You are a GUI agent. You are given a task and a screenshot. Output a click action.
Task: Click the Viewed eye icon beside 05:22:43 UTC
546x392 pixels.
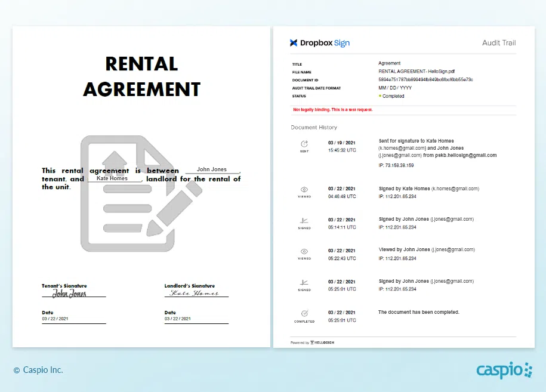[304, 251]
